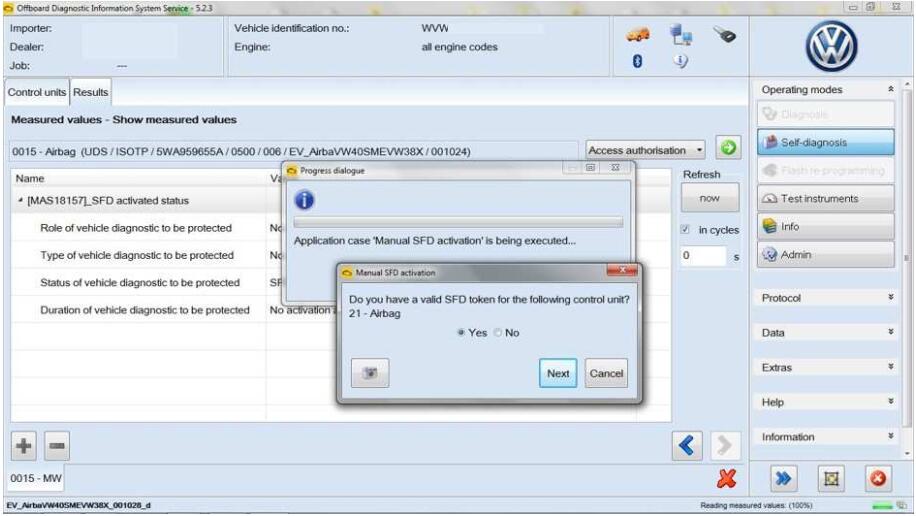Expand the Information section
Screen dimensions: 916x516
click(x=890, y=437)
